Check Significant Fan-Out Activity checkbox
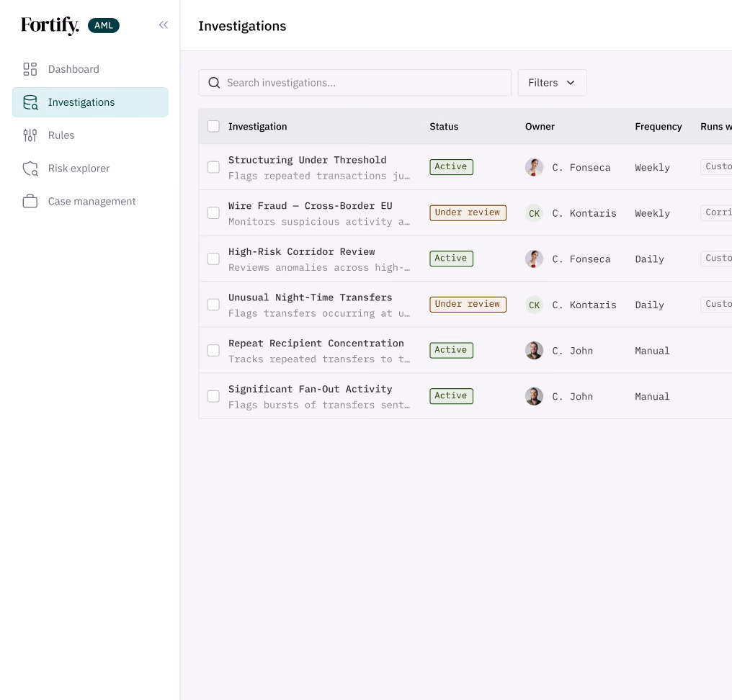 [213, 396]
